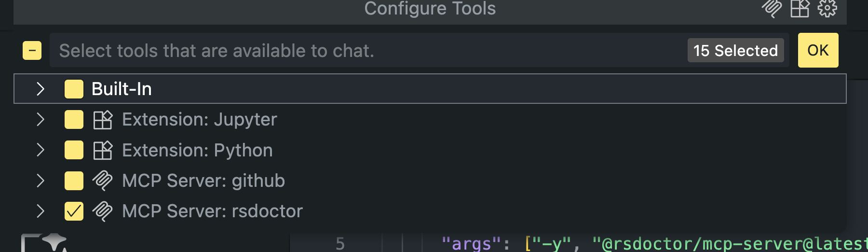Image resolution: width=868 pixels, height=252 pixels.
Task: Check the Extension: Jupyter checkbox
Action: (74, 120)
